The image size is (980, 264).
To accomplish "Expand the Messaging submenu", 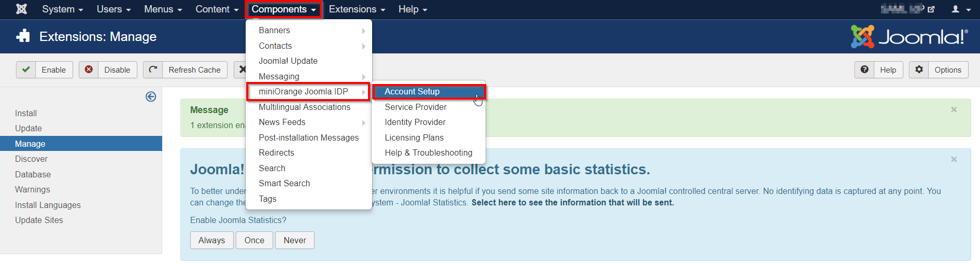I will tap(308, 76).
